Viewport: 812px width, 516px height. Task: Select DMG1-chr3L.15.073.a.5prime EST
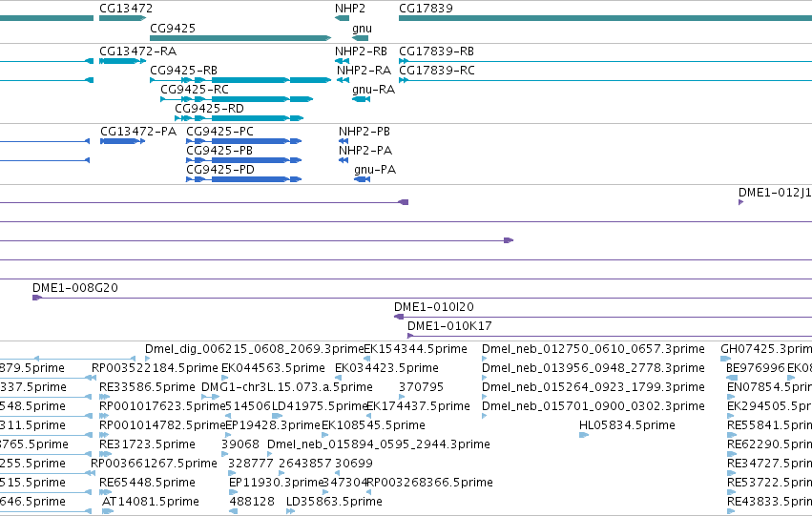click(x=287, y=387)
